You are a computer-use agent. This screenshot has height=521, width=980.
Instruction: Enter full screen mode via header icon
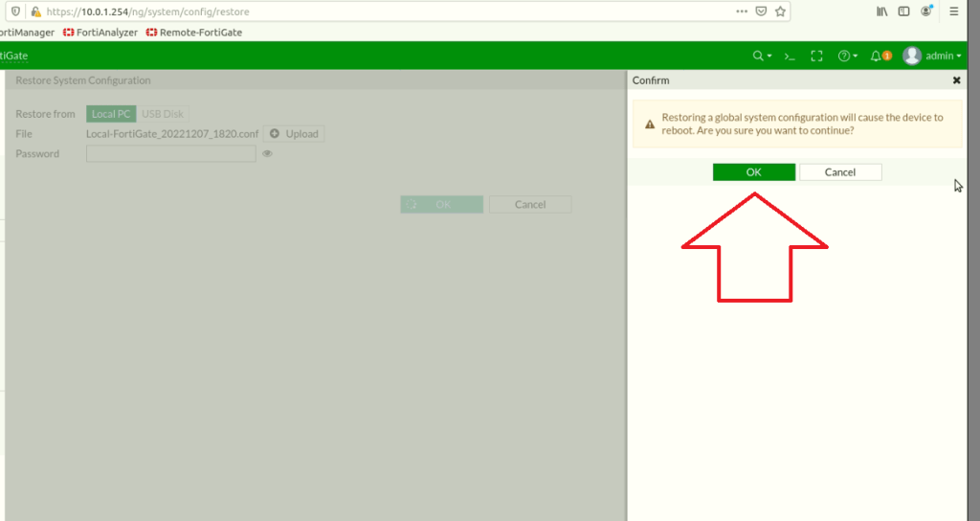click(816, 57)
